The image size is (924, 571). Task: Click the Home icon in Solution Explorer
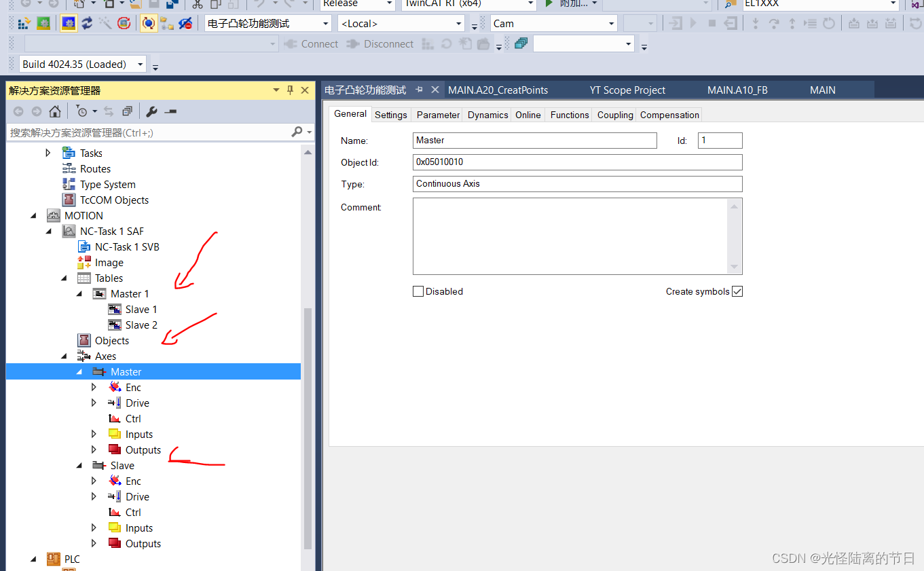click(x=55, y=111)
